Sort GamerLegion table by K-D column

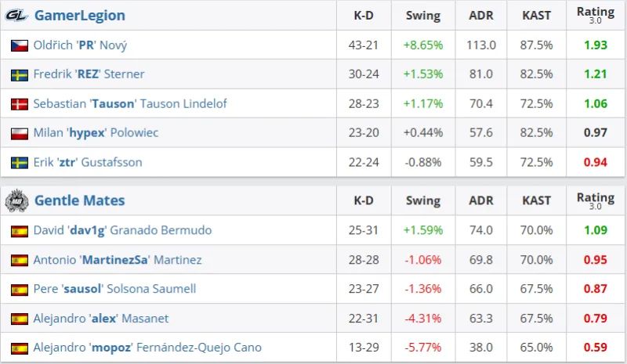coord(364,16)
